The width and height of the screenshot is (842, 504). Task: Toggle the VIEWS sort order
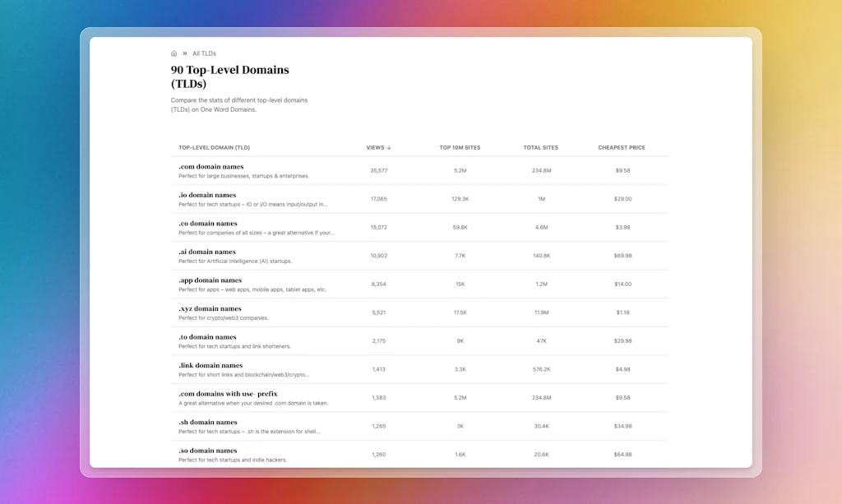[x=378, y=147]
